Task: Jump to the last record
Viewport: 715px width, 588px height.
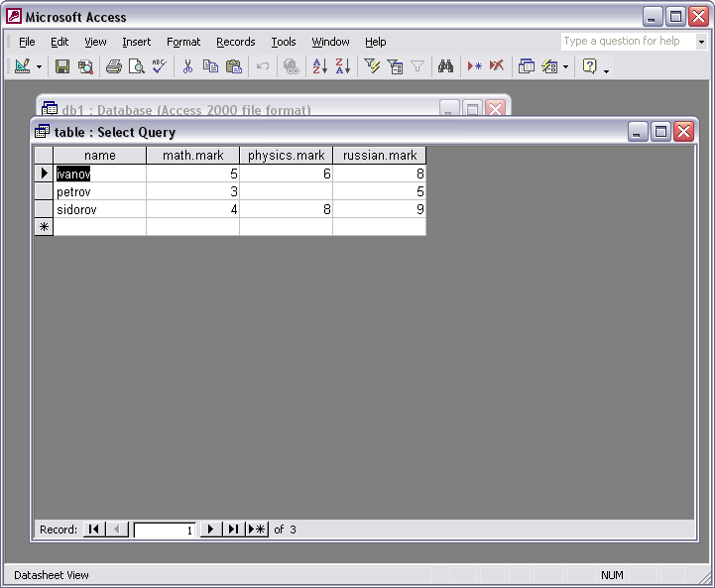Action: click(x=233, y=529)
